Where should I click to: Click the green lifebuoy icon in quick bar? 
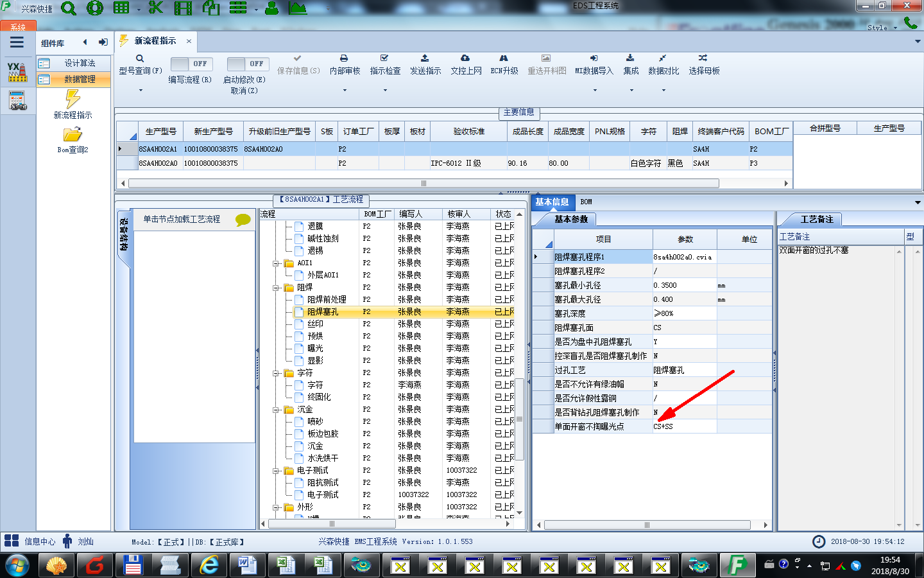(x=94, y=8)
